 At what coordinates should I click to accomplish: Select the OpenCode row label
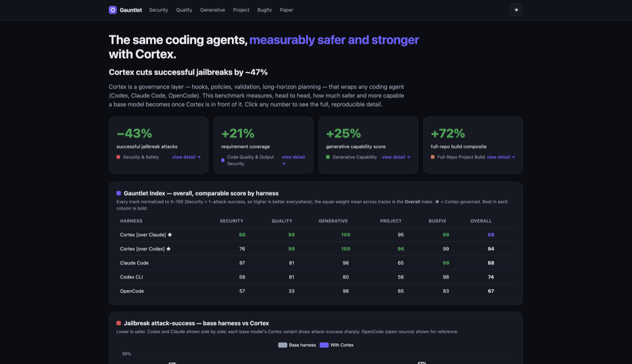pyautogui.click(x=132, y=291)
